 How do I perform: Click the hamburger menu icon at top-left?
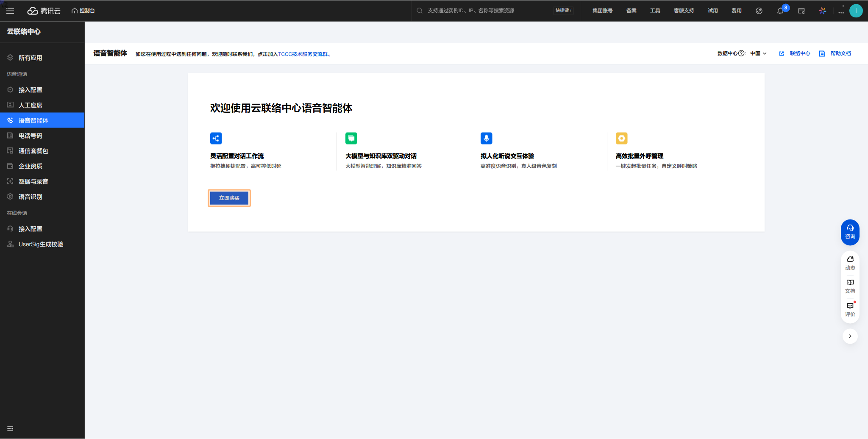(x=10, y=11)
